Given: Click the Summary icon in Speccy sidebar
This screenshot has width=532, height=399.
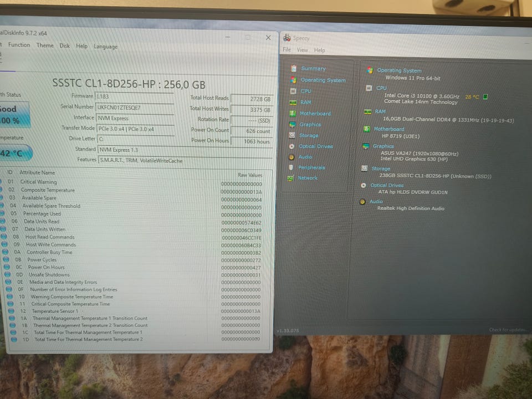Looking at the screenshot, I should (294, 69).
